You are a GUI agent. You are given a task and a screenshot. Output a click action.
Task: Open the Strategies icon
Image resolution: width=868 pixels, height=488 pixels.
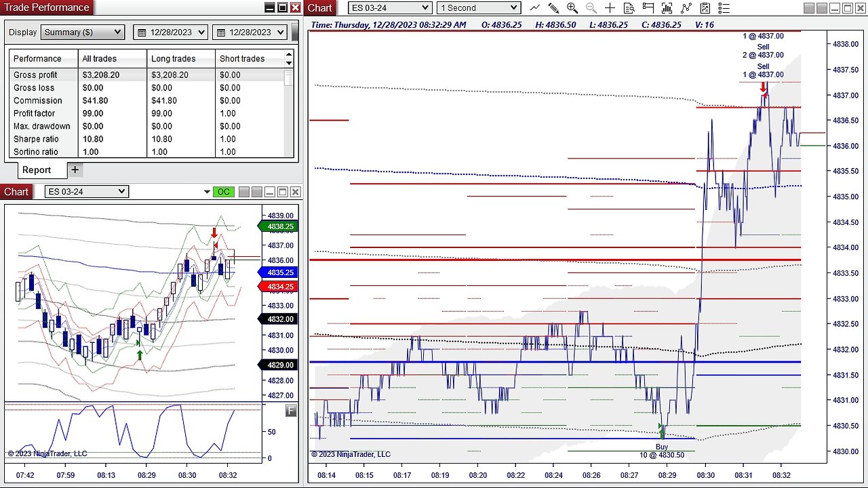(x=705, y=8)
